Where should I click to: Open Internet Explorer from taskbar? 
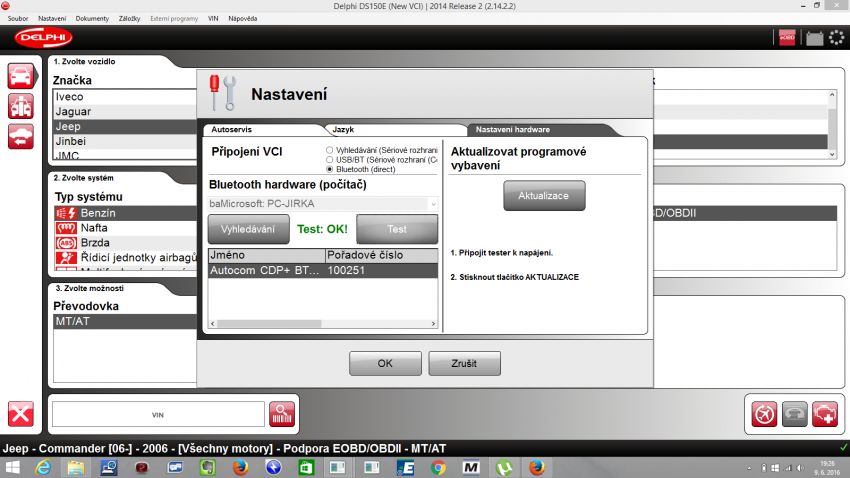coord(43,467)
